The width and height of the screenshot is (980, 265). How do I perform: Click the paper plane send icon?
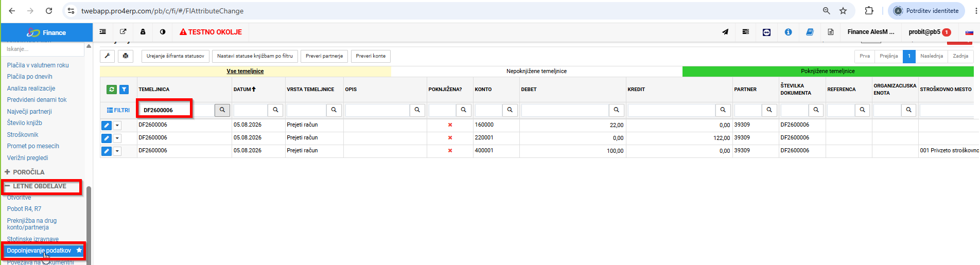[725, 32]
